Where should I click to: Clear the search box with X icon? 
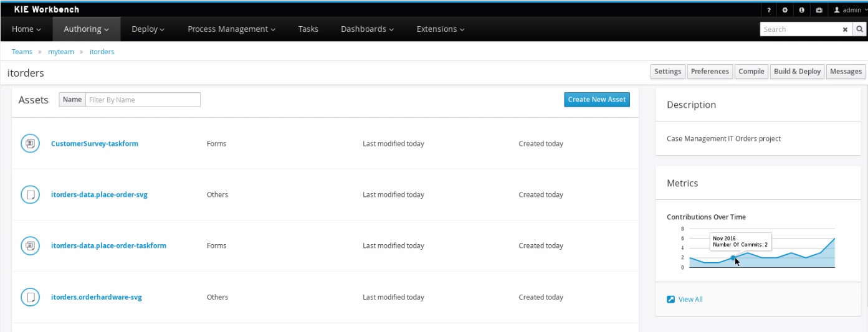pos(846,29)
